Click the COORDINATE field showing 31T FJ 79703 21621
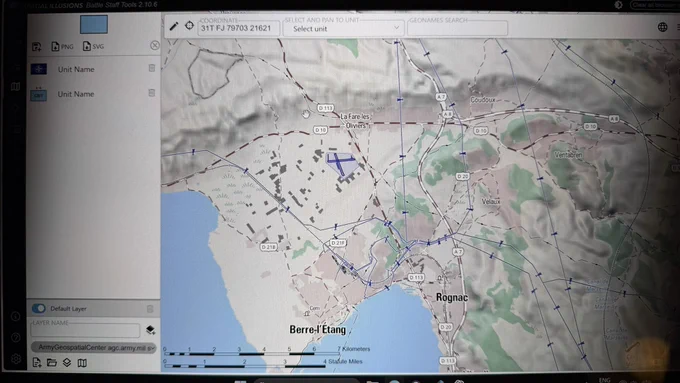This screenshot has width=680, height=383. point(238,28)
